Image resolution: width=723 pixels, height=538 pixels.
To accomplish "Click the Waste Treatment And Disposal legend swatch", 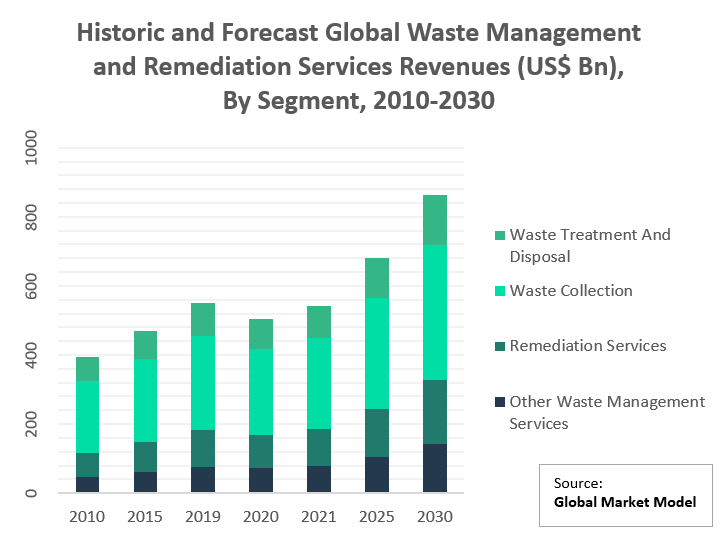I will click(496, 235).
